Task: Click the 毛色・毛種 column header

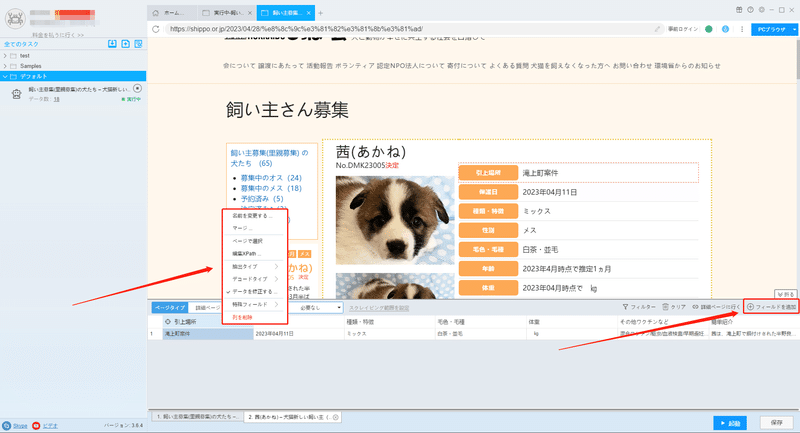Action: point(481,322)
